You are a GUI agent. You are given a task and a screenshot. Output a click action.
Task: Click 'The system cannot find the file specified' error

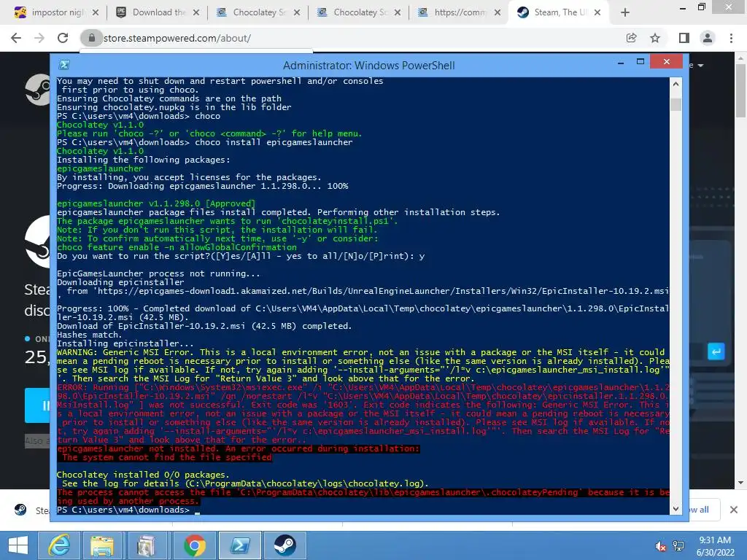[x=167, y=457]
